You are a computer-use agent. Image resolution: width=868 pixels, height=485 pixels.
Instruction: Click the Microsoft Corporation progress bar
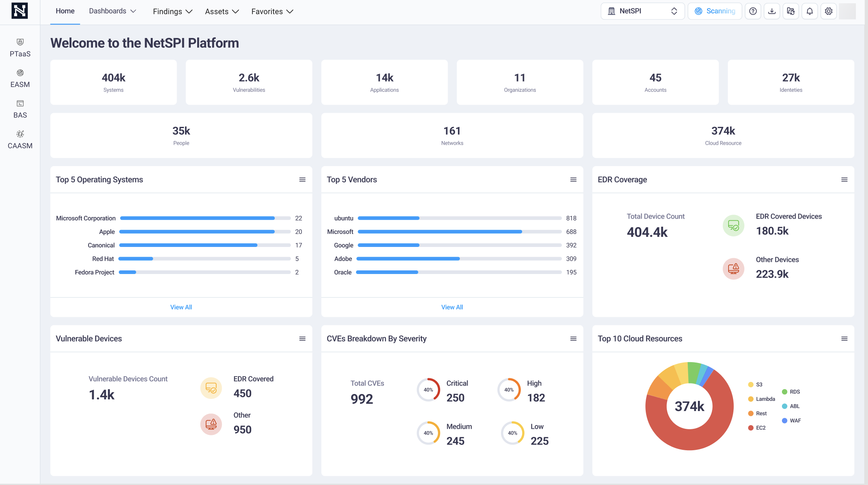pyautogui.click(x=205, y=218)
